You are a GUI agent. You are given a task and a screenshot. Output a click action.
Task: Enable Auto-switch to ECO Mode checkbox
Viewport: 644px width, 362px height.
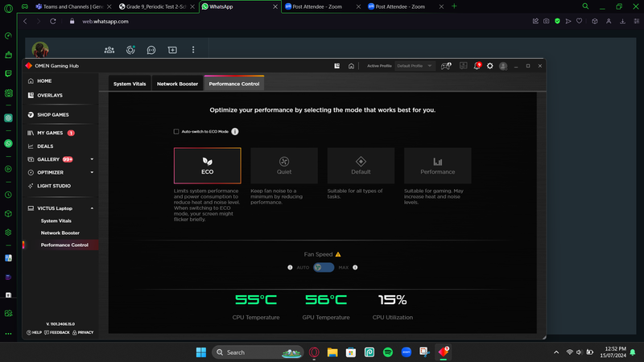176,131
